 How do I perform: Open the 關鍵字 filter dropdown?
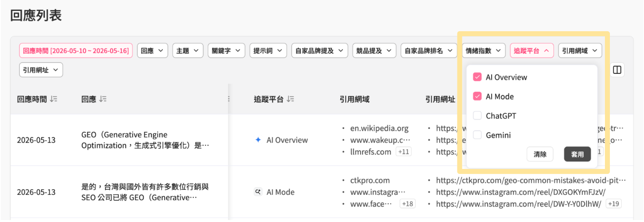(227, 51)
